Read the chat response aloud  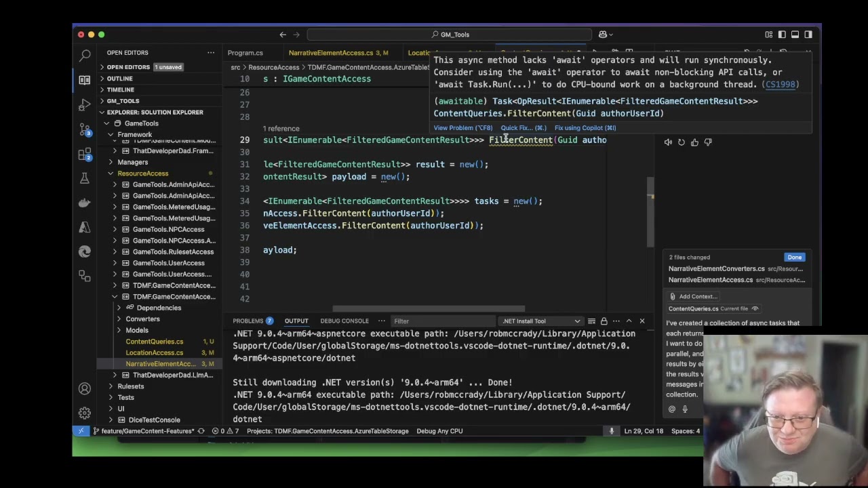[x=669, y=142]
